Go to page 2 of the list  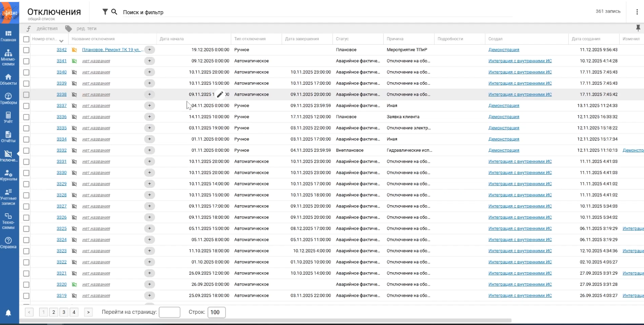53,312
